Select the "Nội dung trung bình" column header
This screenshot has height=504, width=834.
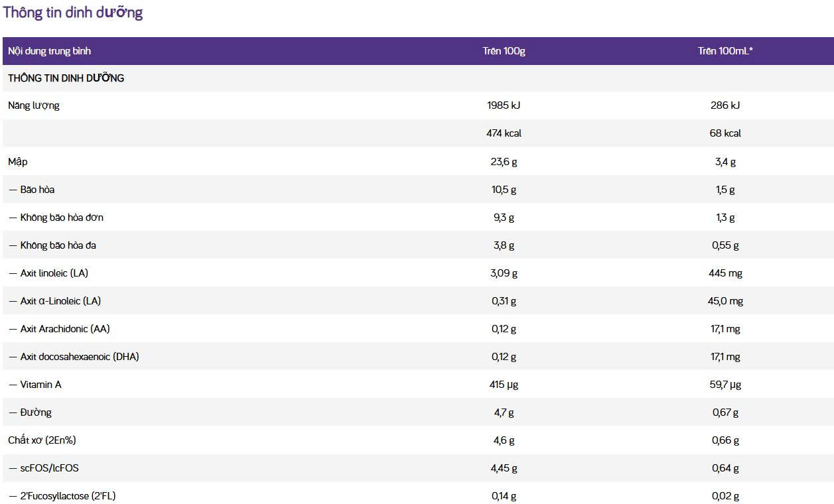[x=49, y=51]
